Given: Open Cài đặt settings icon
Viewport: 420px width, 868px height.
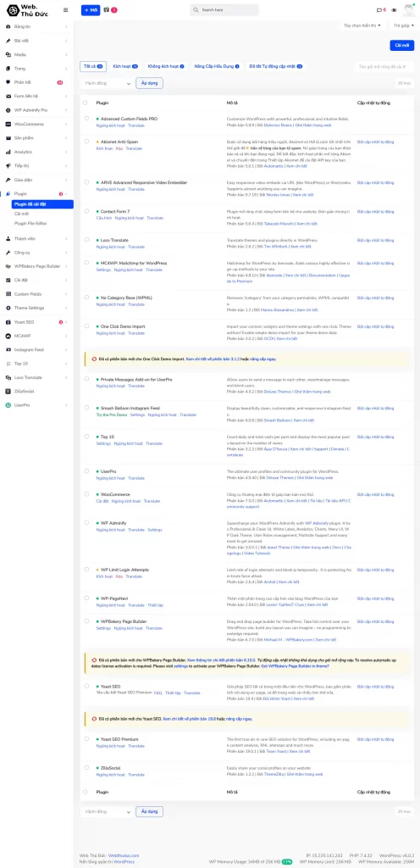Looking at the screenshot, I should coord(8,280).
